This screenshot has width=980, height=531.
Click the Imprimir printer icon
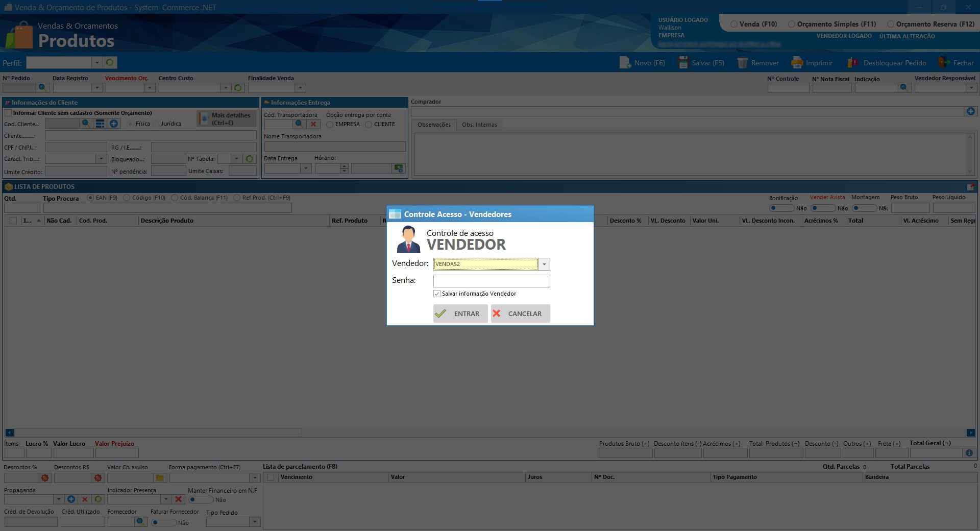(797, 63)
